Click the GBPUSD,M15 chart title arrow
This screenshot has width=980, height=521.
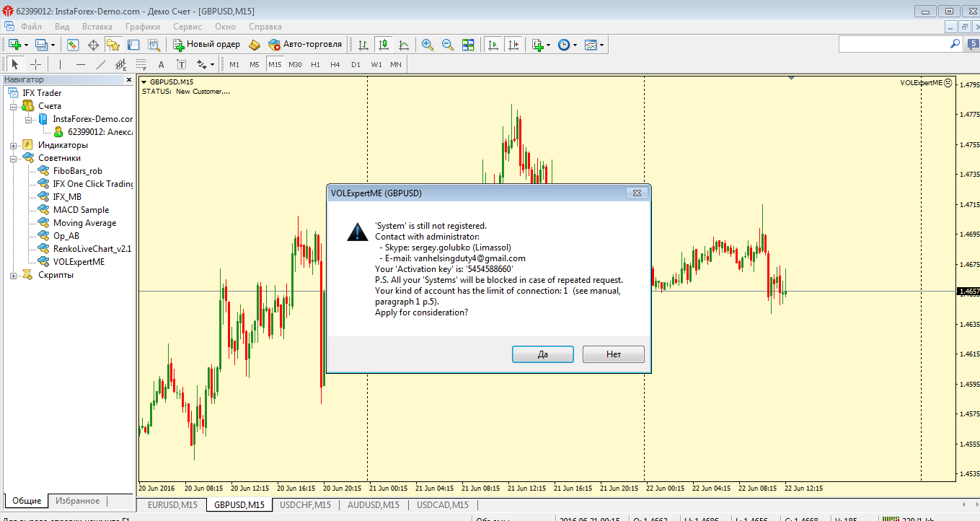click(144, 82)
